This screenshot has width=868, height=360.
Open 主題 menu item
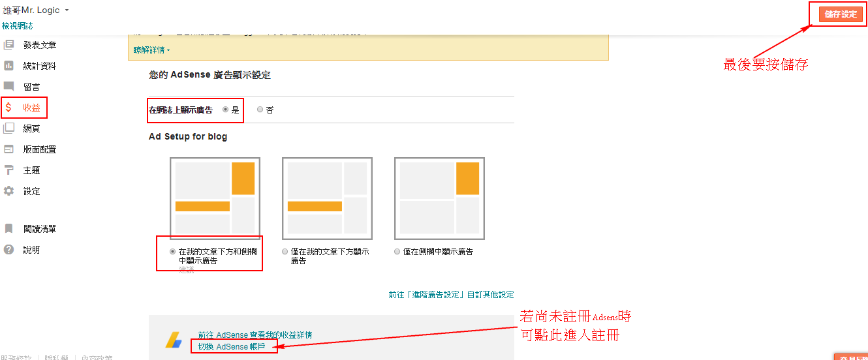(x=32, y=170)
